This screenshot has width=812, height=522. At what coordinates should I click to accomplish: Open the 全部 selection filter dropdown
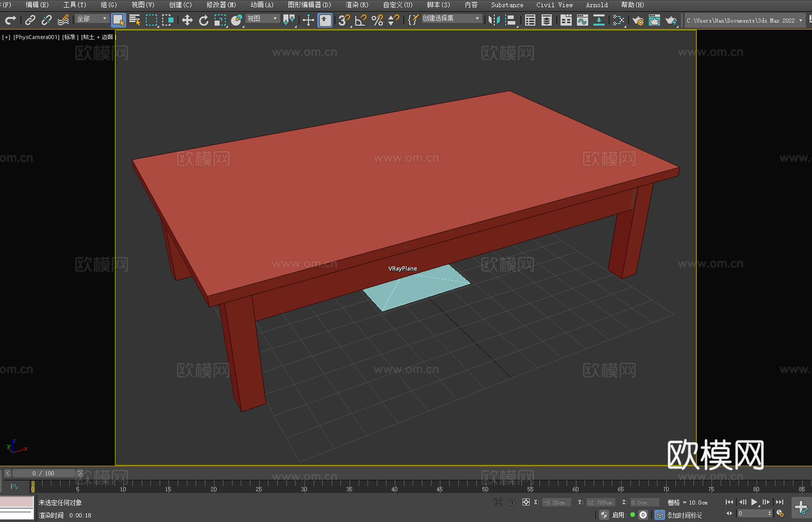pos(92,18)
